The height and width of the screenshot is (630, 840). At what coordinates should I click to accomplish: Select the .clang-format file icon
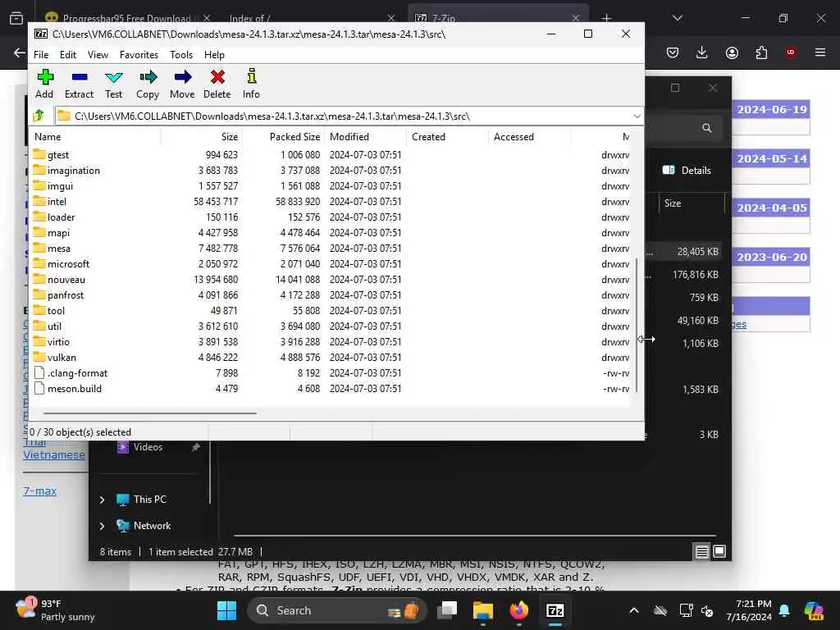pos(39,373)
